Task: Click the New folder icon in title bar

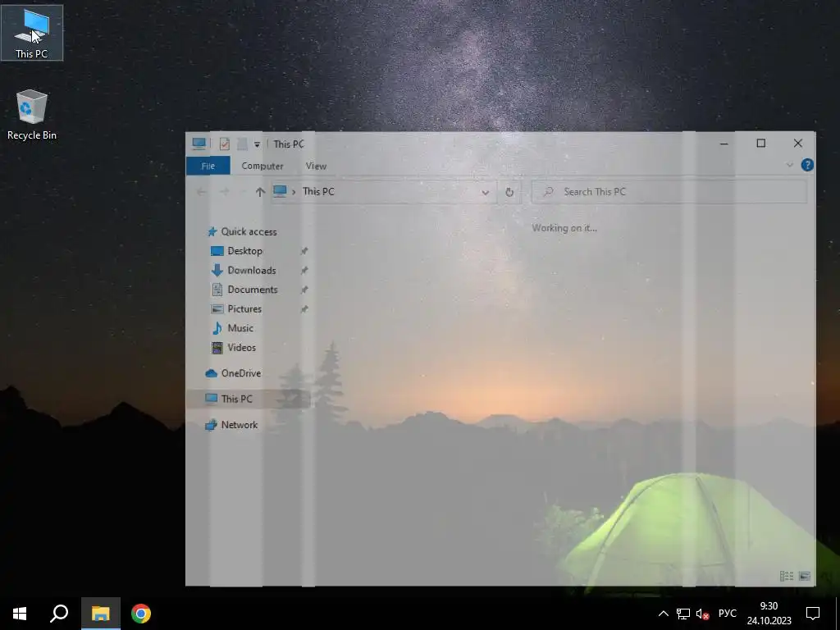Action: click(242, 144)
